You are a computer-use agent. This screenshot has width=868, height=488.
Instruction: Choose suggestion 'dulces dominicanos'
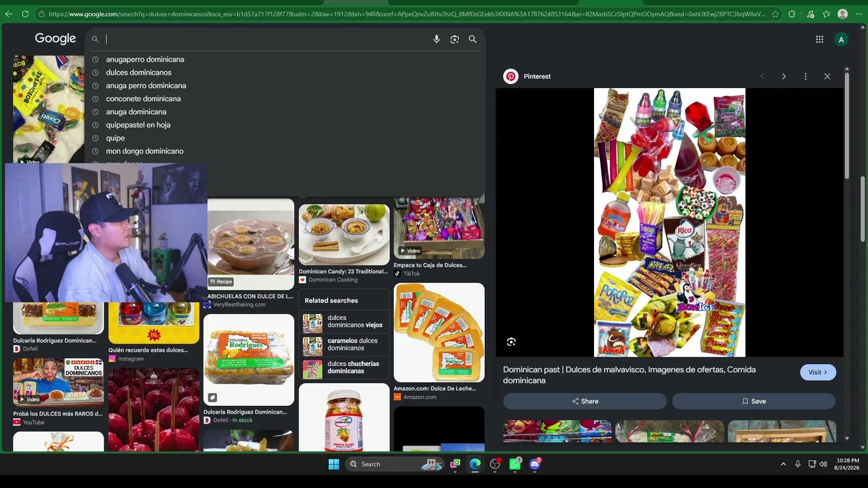[138, 73]
